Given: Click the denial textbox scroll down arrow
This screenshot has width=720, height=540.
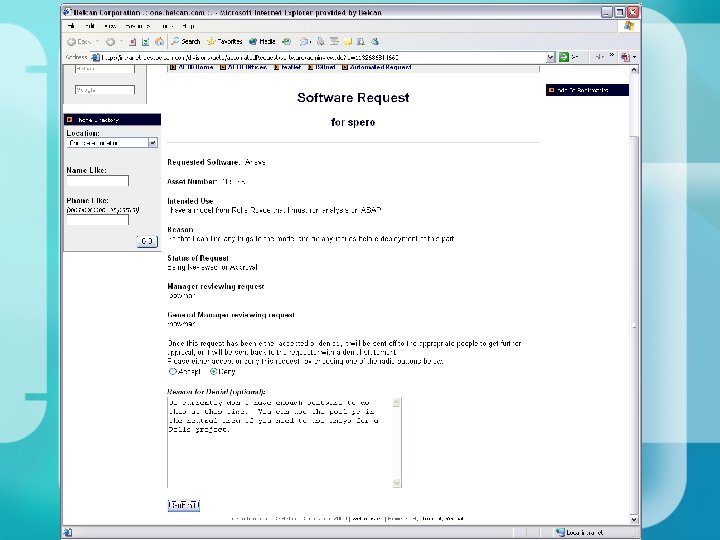Looking at the screenshot, I should 397,483.
